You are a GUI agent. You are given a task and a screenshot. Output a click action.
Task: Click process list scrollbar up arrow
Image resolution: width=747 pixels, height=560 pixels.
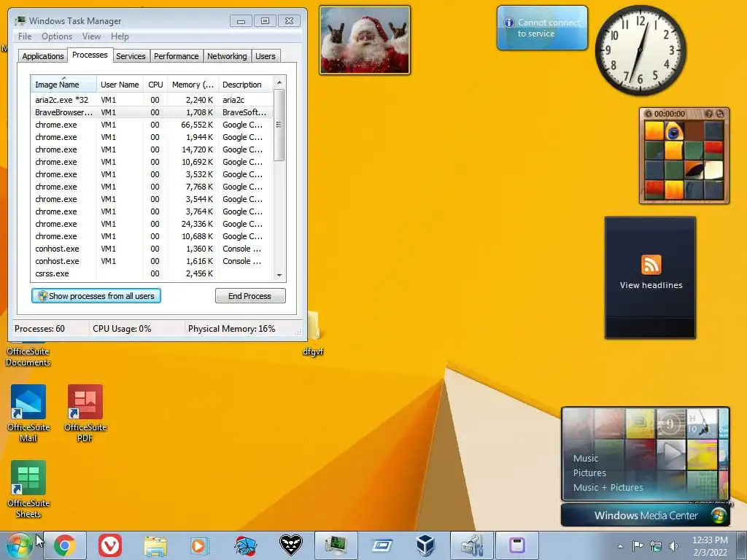(x=279, y=82)
